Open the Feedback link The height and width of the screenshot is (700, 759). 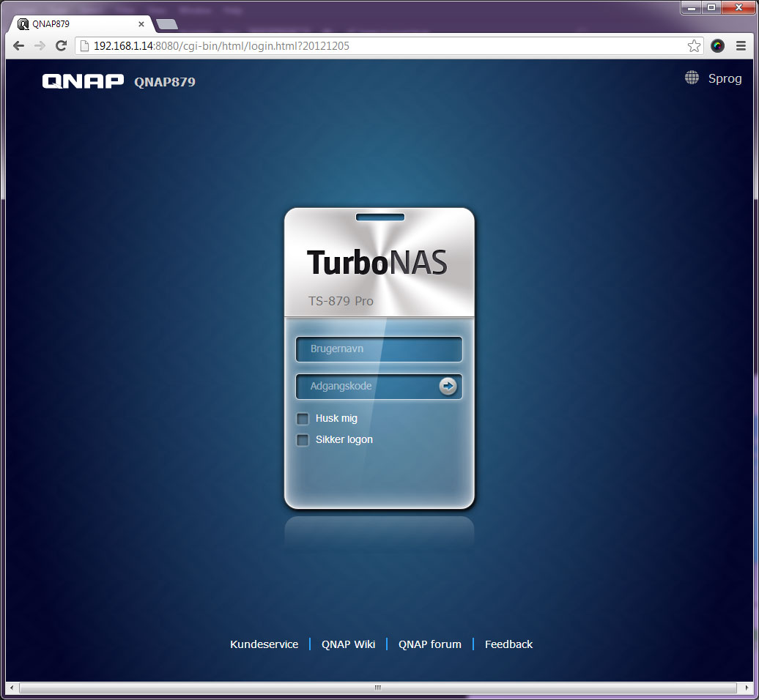point(508,644)
